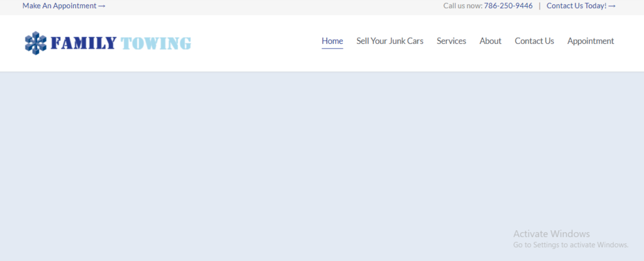Click the "Call us now:" label

point(462,6)
